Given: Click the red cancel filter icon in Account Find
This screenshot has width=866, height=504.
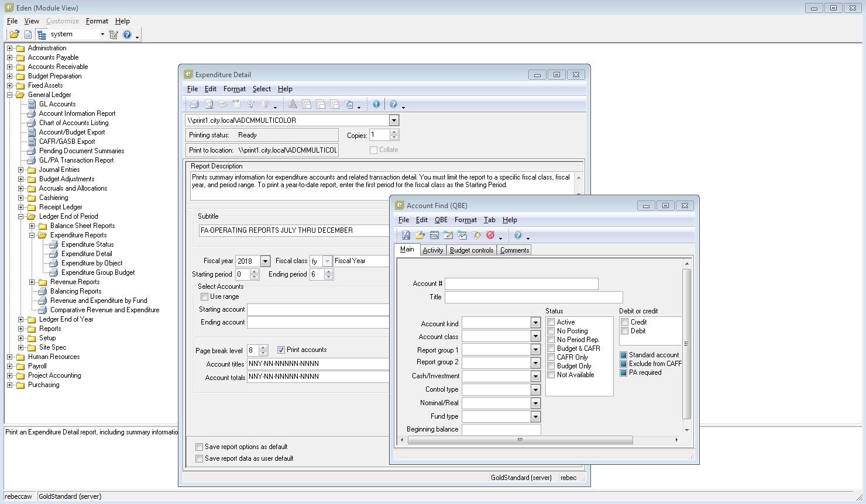Looking at the screenshot, I should pos(490,235).
